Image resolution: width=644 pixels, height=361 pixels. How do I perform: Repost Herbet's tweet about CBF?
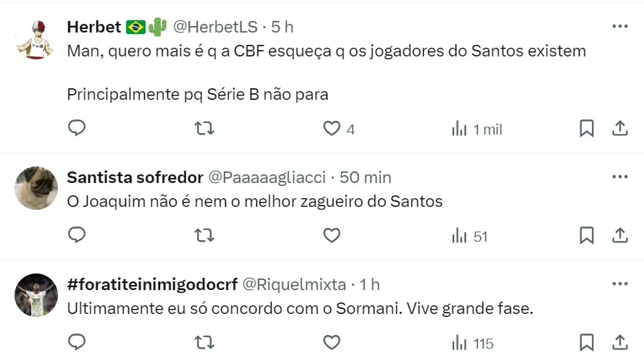(204, 129)
